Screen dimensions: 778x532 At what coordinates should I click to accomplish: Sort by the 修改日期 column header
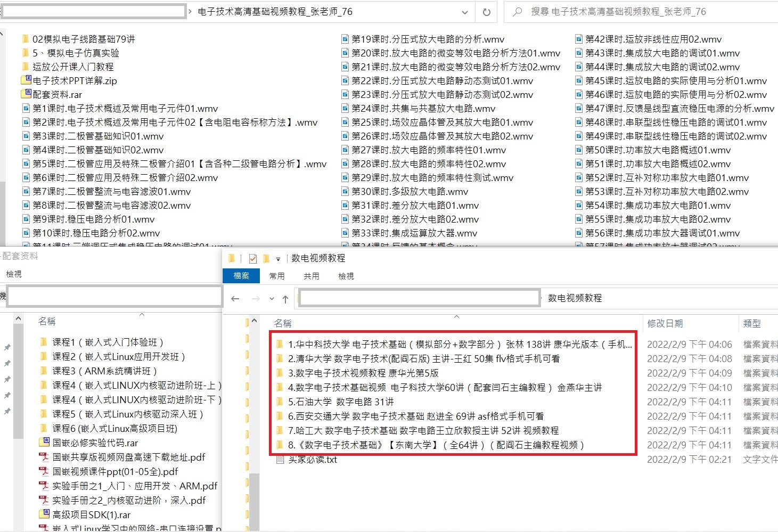tap(665, 323)
